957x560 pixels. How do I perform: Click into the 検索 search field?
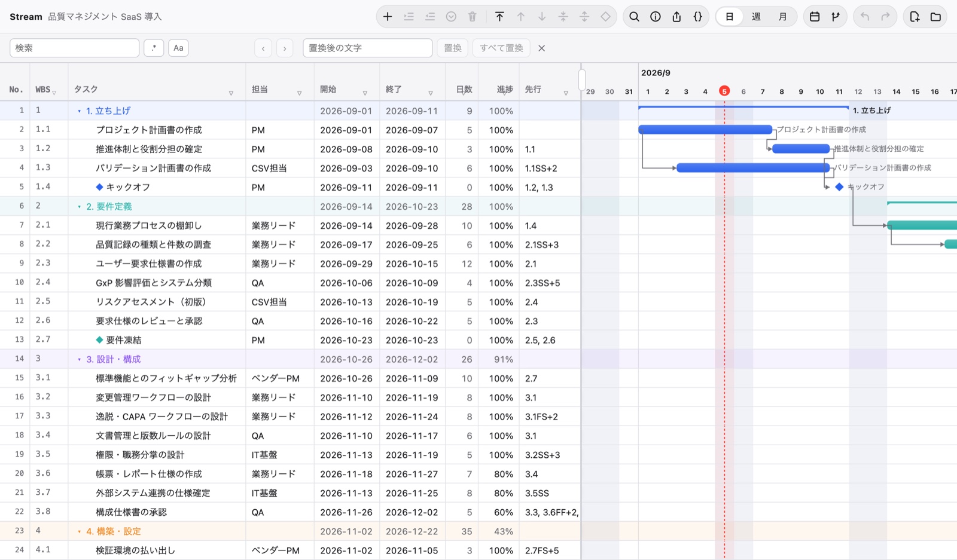pos(75,48)
